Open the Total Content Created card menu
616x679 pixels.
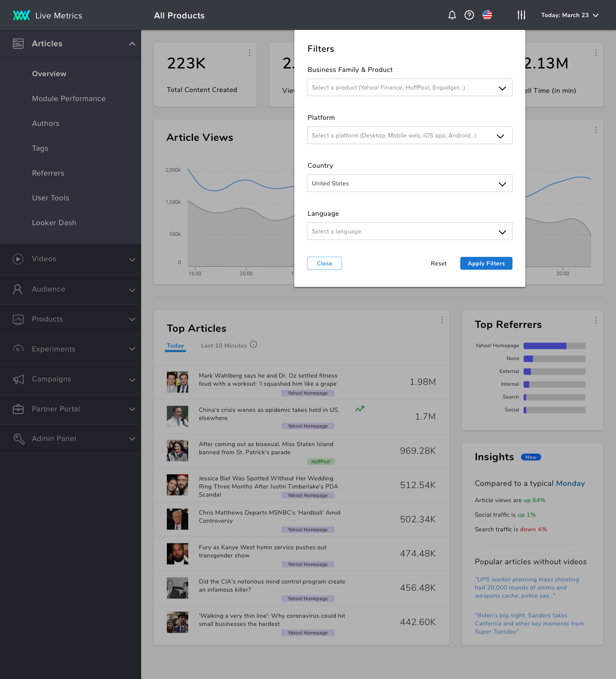[249, 52]
